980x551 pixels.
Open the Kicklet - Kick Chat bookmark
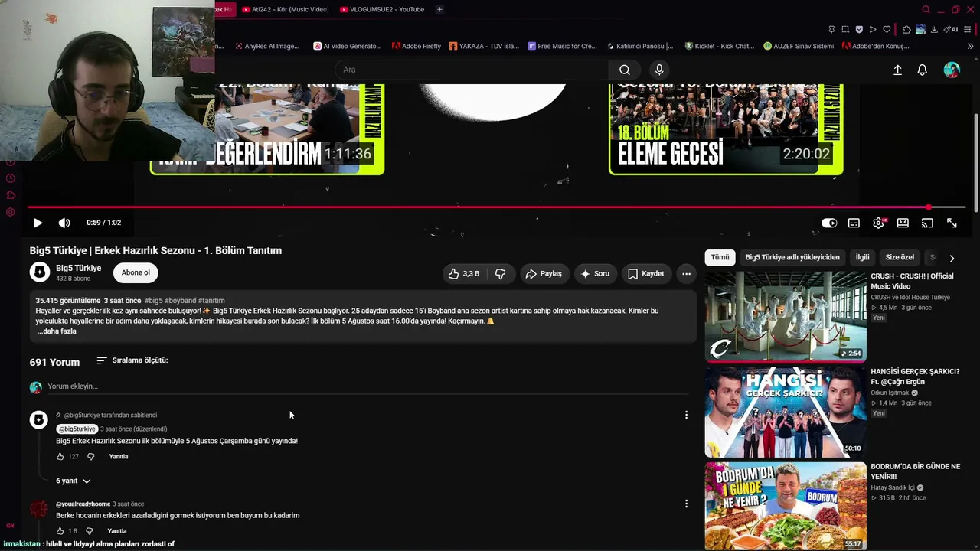pyautogui.click(x=720, y=46)
